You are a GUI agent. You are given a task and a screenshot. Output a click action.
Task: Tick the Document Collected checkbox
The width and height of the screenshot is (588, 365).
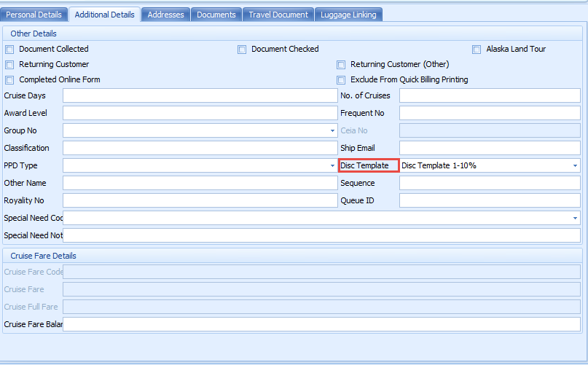pyautogui.click(x=9, y=50)
